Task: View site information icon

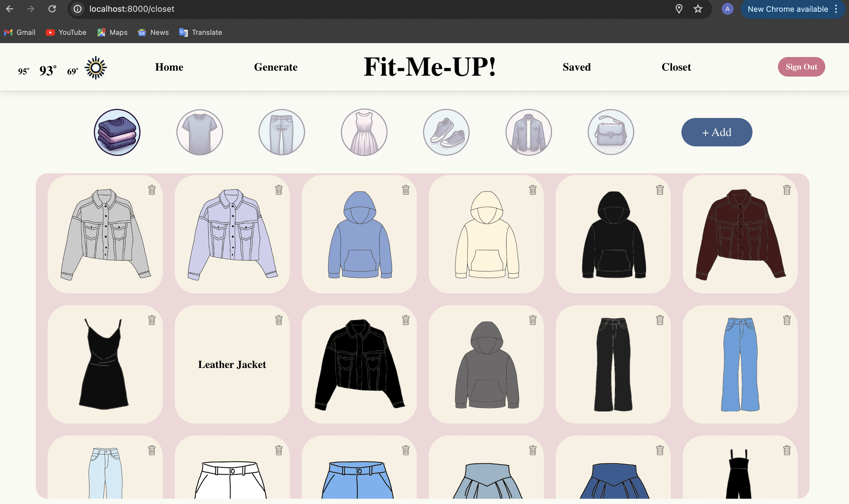Action: point(77,9)
